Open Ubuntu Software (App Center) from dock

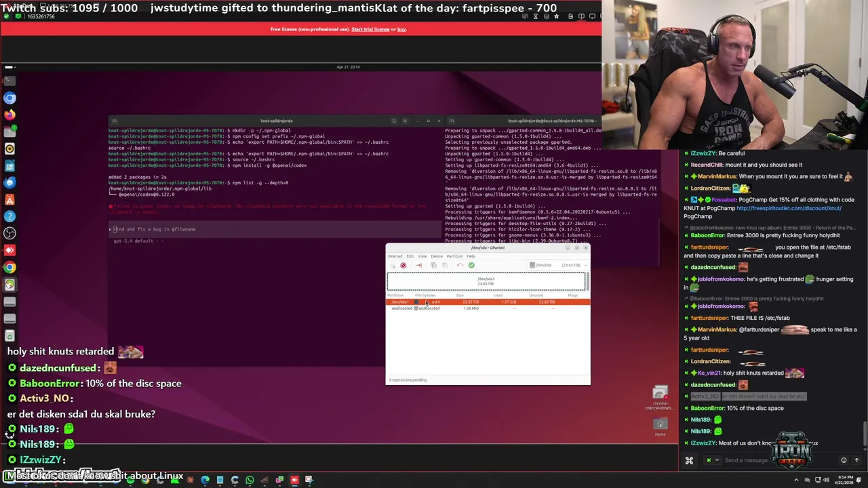[9, 201]
